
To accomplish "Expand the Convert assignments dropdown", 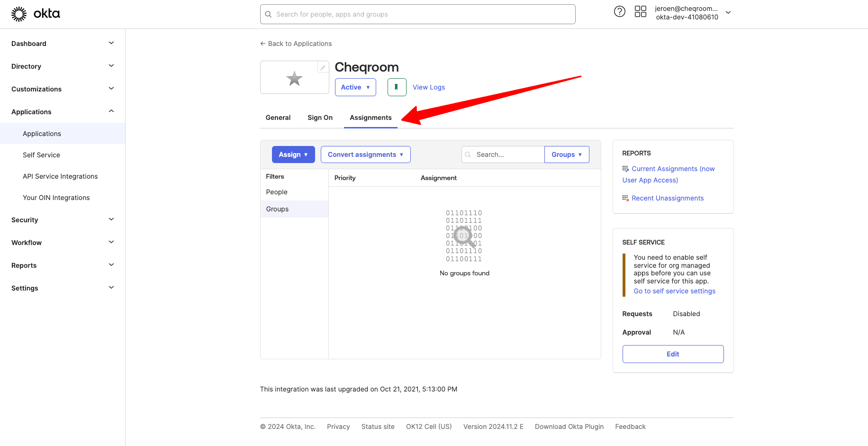I will (x=365, y=155).
